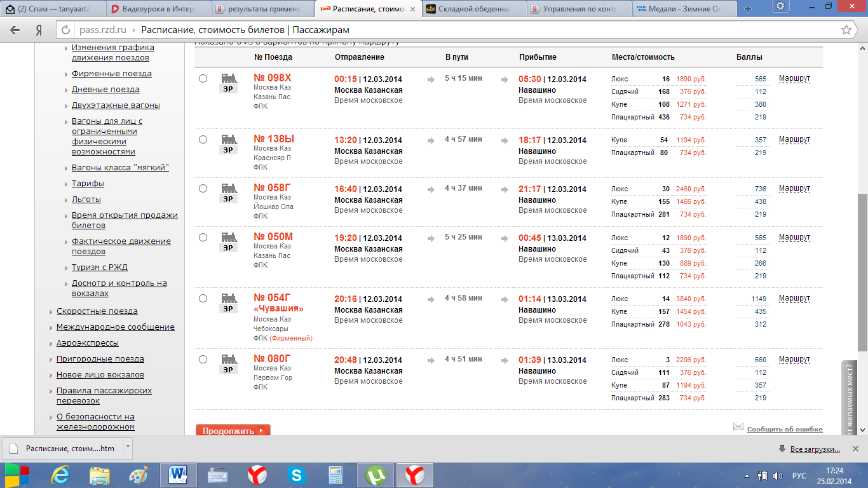Expand Международное сообщение sidebar section
868x488 pixels.
pos(115,327)
